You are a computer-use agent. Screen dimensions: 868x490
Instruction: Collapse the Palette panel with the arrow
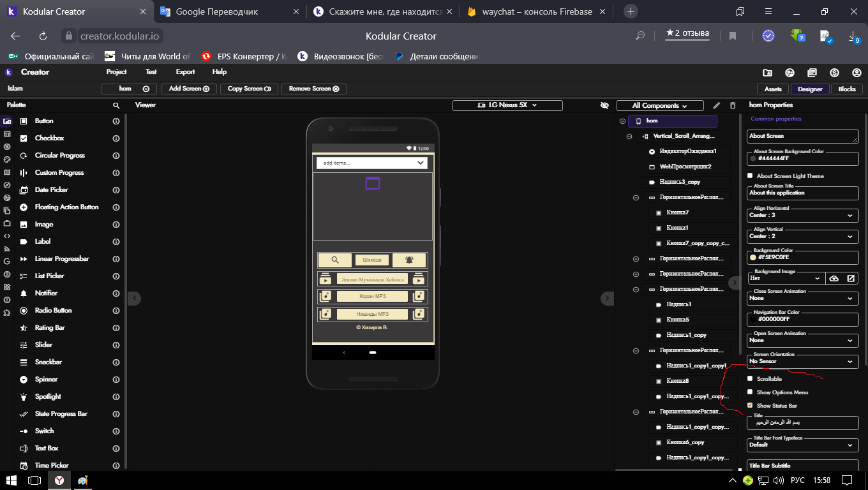(x=134, y=298)
